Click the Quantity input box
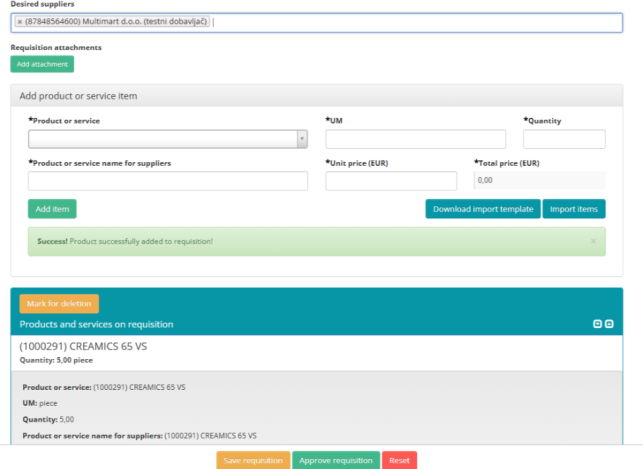Screen dimensions: 643x469 [564, 139]
